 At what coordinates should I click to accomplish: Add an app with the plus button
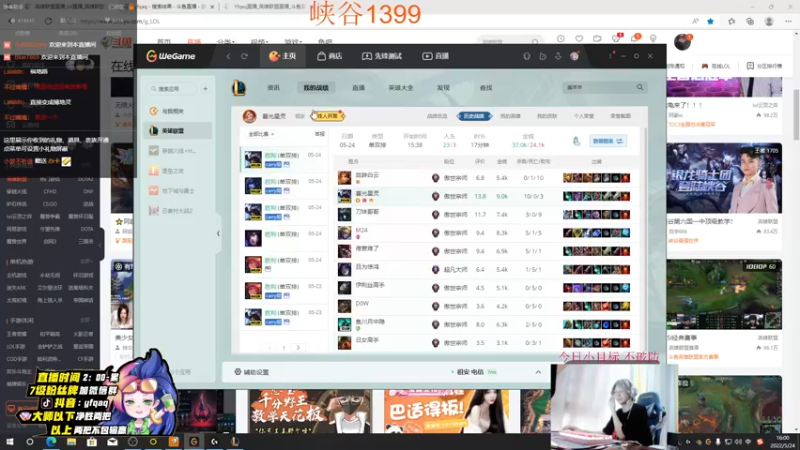[x=205, y=89]
